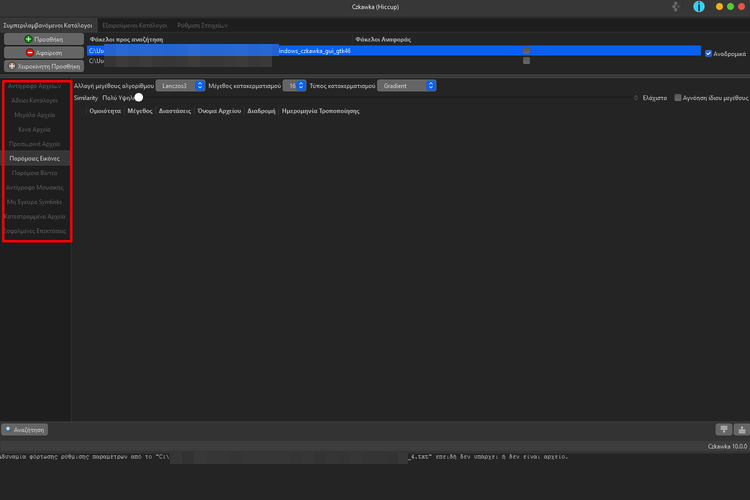Click the Similarity slider handle
Image resolution: width=750 pixels, height=500 pixels.
click(x=139, y=98)
